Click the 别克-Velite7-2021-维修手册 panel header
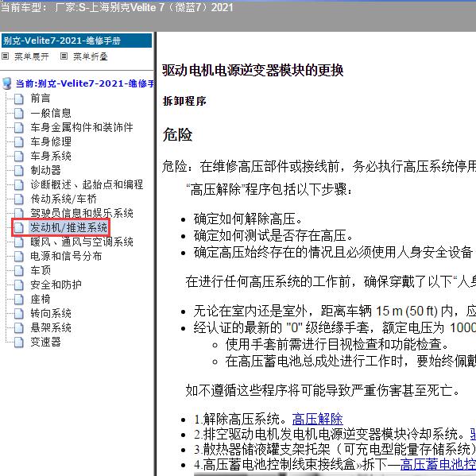The height and width of the screenshot is (476, 476). pyautogui.click(x=76, y=41)
